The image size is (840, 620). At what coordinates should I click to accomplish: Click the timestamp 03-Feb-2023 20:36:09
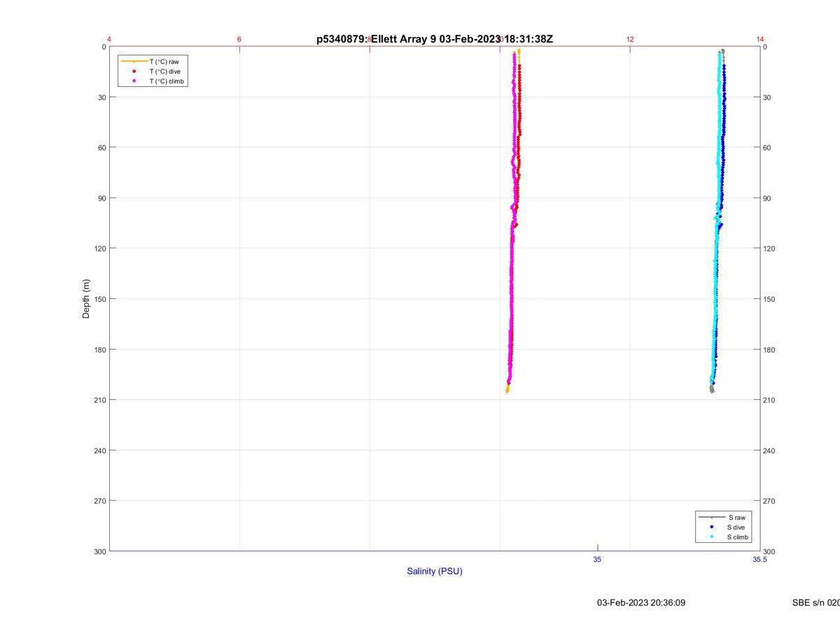pyautogui.click(x=641, y=602)
